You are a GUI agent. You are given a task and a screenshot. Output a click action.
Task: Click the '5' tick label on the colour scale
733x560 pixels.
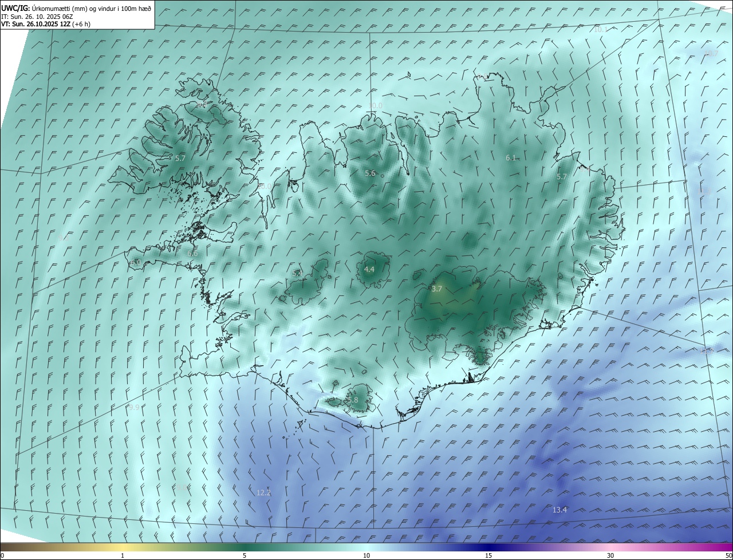[x=245, y=555]
